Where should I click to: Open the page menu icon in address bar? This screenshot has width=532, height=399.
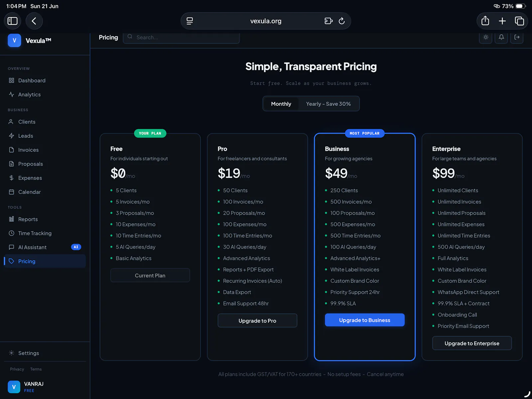coord(190,21)
